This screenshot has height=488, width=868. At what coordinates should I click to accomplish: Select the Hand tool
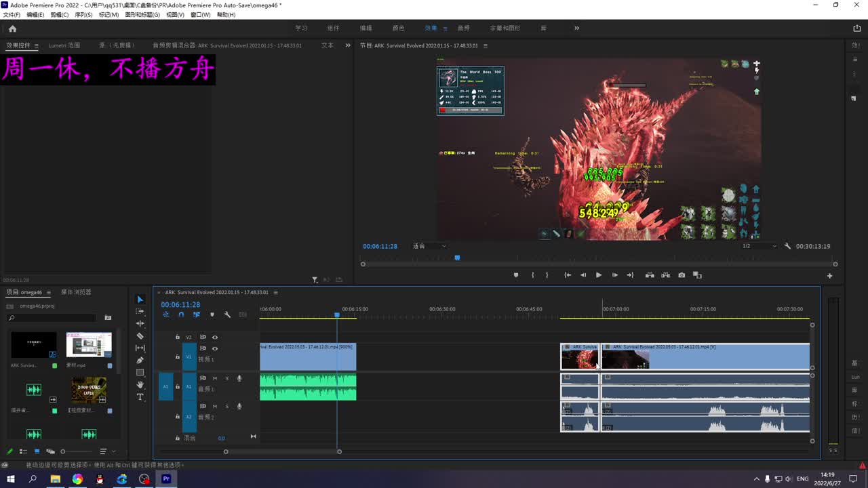coord(140,385)
